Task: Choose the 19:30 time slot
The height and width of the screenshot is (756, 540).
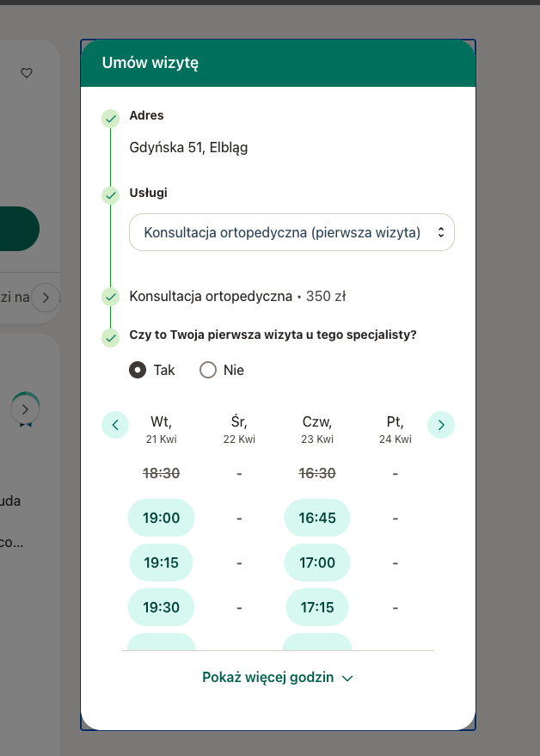Action: [161, 607]
